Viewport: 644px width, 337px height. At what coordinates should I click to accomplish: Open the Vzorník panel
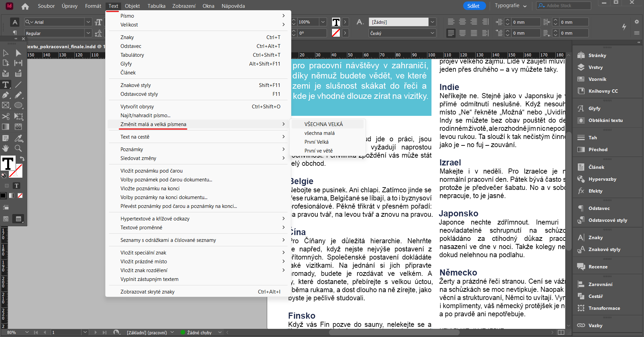coord(597,79)
